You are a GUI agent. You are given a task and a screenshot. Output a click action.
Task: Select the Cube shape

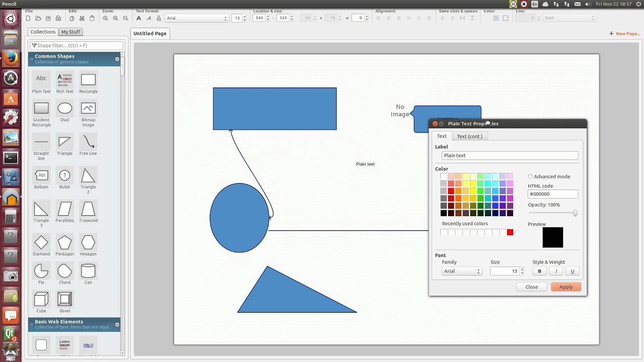tap(41, 302)
